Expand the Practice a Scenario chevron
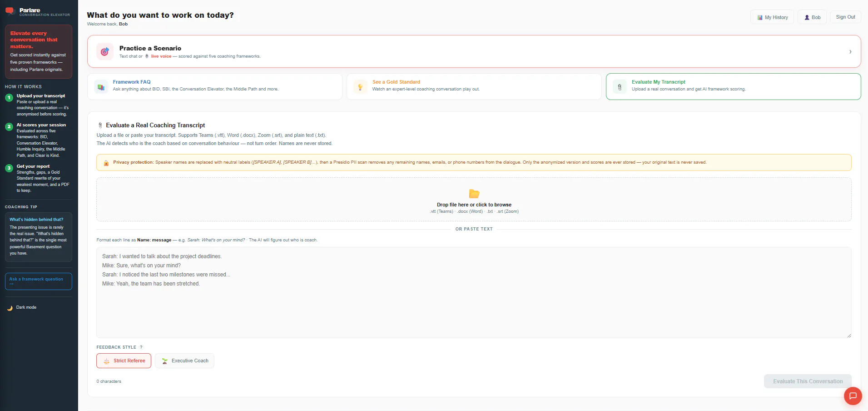 [850, 52]
